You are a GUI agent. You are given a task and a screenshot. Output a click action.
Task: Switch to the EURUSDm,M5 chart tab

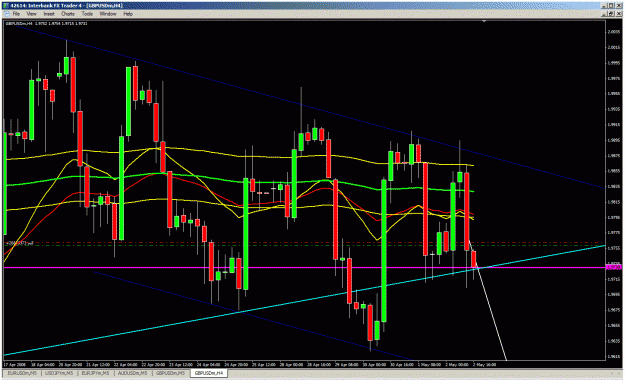[x=22, y=373]
